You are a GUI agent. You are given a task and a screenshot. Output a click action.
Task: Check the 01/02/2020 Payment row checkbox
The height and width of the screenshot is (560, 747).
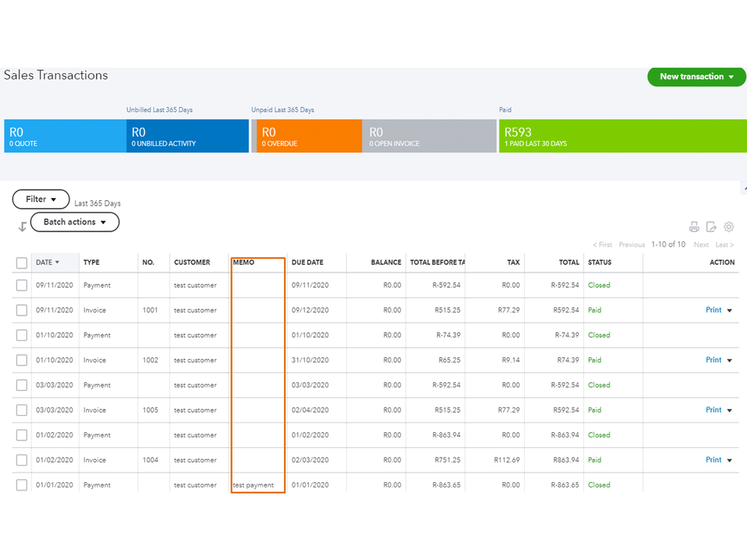click(x=22, y=434)
